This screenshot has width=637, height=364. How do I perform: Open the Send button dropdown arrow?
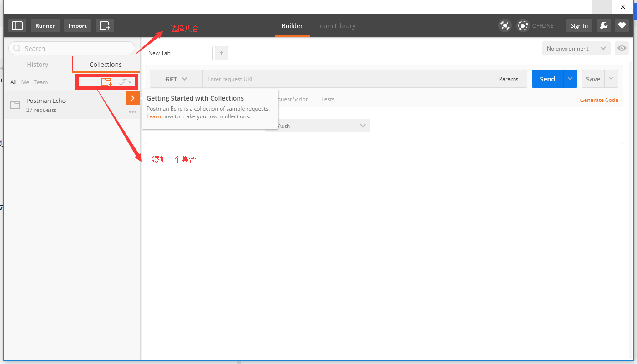570,79
